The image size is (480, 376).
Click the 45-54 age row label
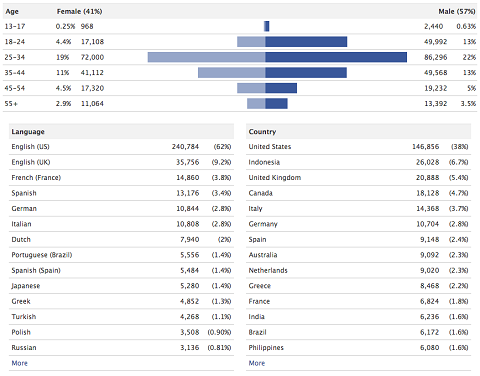(15, 88)
